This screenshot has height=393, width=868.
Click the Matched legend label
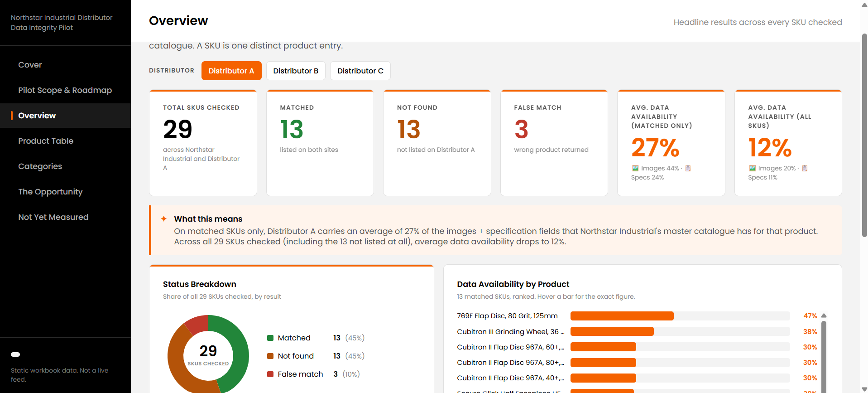(x=294, y=338)
